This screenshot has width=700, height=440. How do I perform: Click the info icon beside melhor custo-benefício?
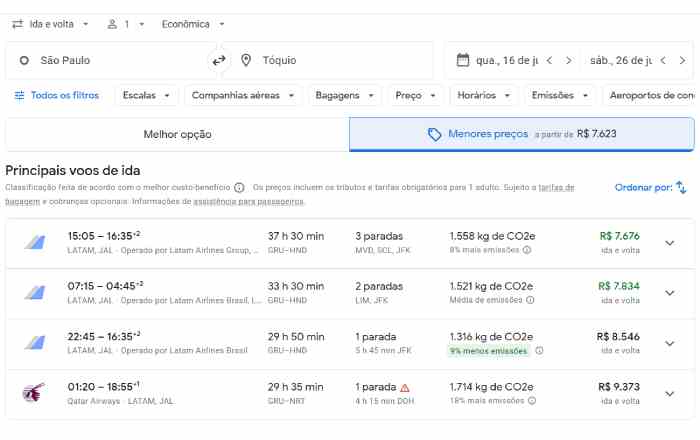[x=239, y=187]
